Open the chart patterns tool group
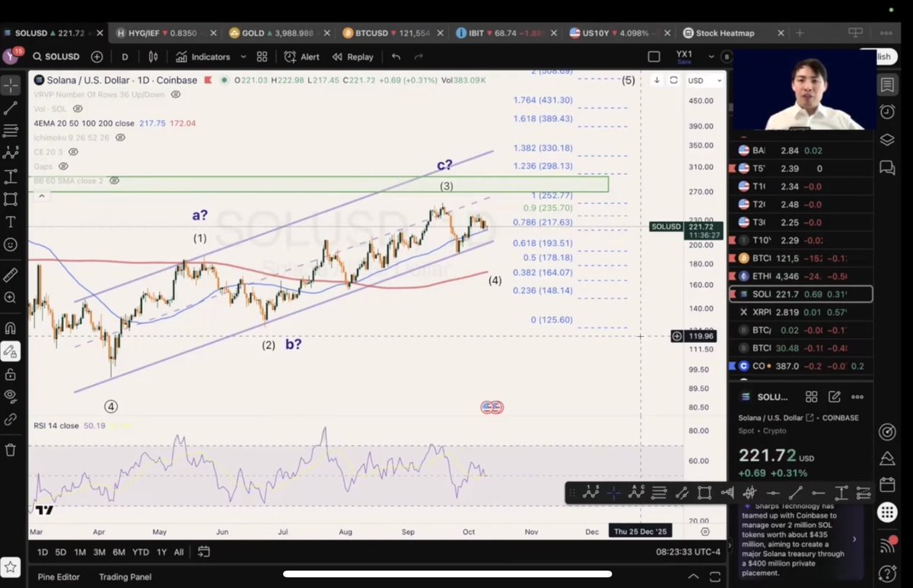 (x=11, y=154)
